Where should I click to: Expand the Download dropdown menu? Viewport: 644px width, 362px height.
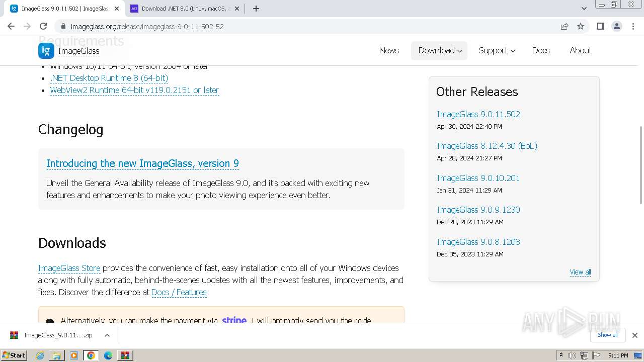point(440,50)
